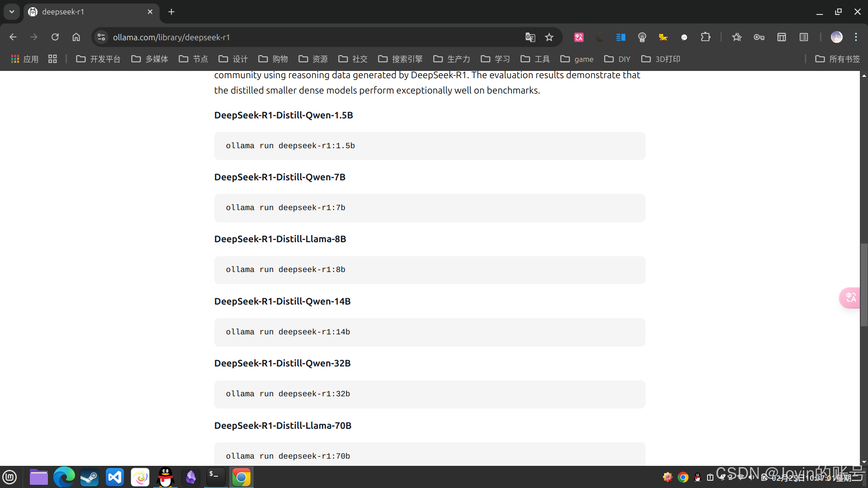Bookmark this page with star icon
Image resolution: width=868 pixels, height=488 pixels.
tap(549, 37)
